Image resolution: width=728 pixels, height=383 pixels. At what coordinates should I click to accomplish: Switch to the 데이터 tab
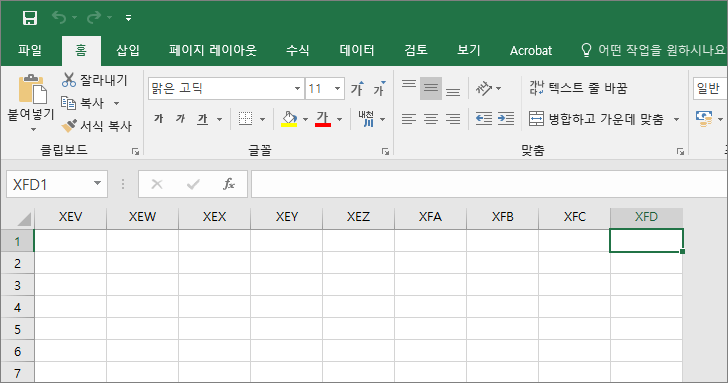coord(357,50)
